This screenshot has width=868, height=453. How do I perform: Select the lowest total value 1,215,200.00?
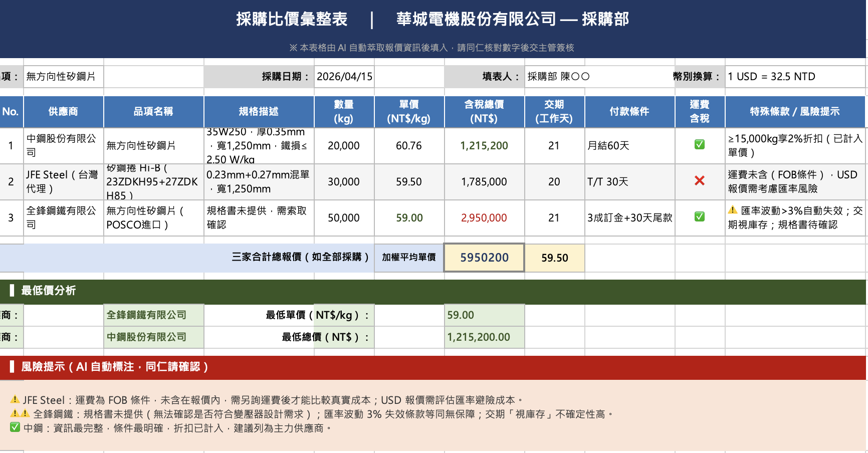pos(485,337)
